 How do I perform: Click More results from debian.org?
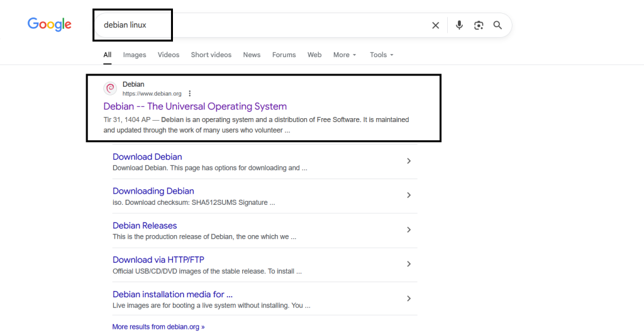coord(158,327)
